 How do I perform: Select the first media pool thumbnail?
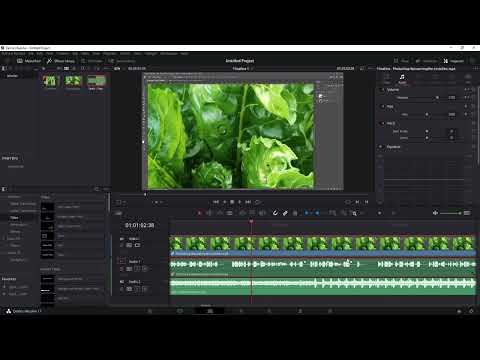(50, 81)
